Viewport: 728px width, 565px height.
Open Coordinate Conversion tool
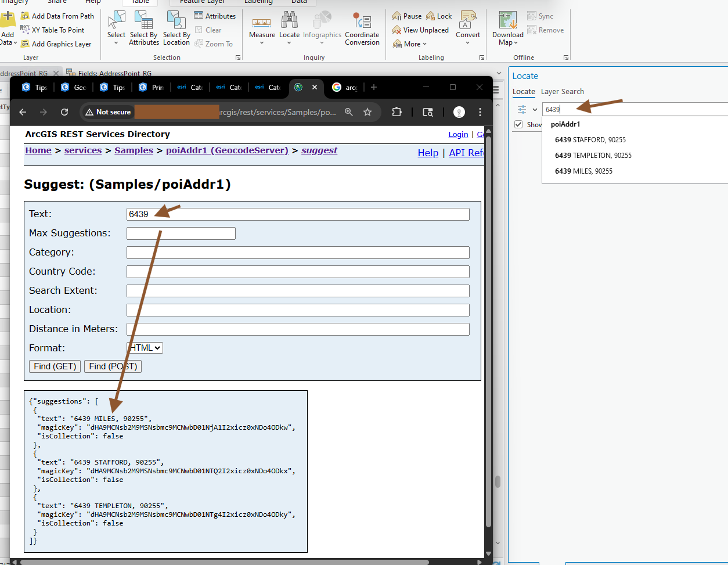tap(362, 28)
